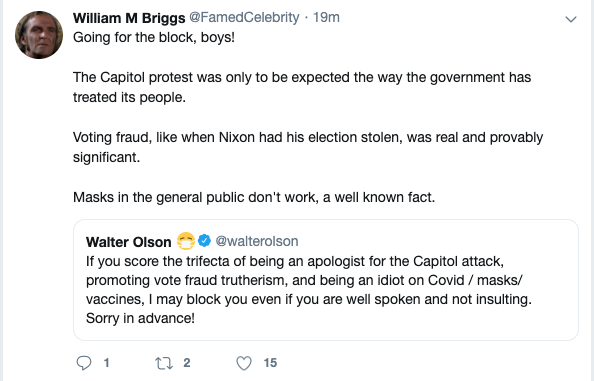Retweet using the retweet arrows icon
The width and height of the screenshot is (594, 381).
[x=164, y=363]
